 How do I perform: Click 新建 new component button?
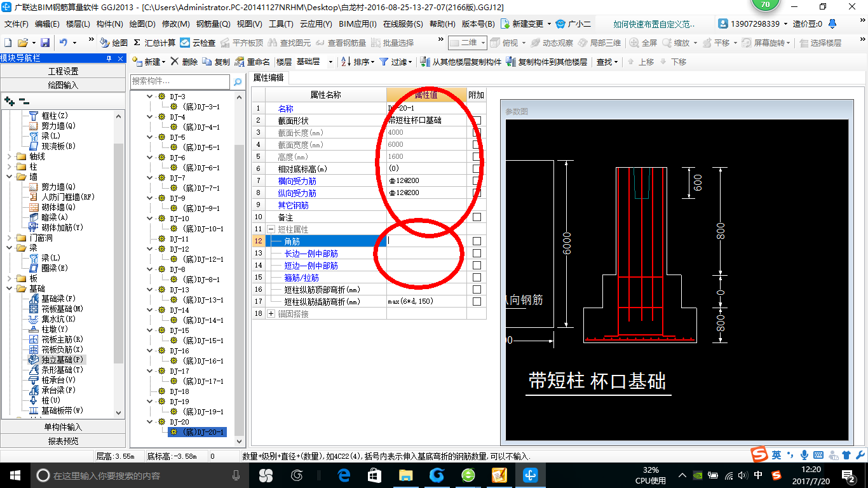[148, 62]
